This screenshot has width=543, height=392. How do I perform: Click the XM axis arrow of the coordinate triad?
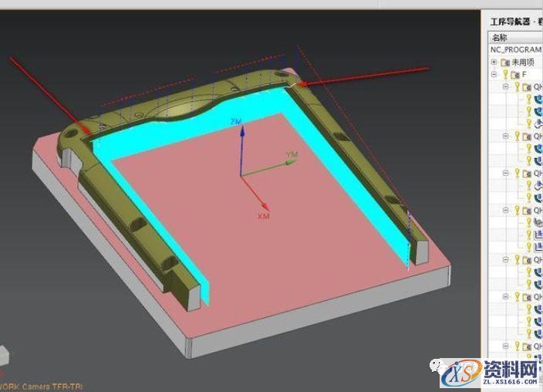258,202
